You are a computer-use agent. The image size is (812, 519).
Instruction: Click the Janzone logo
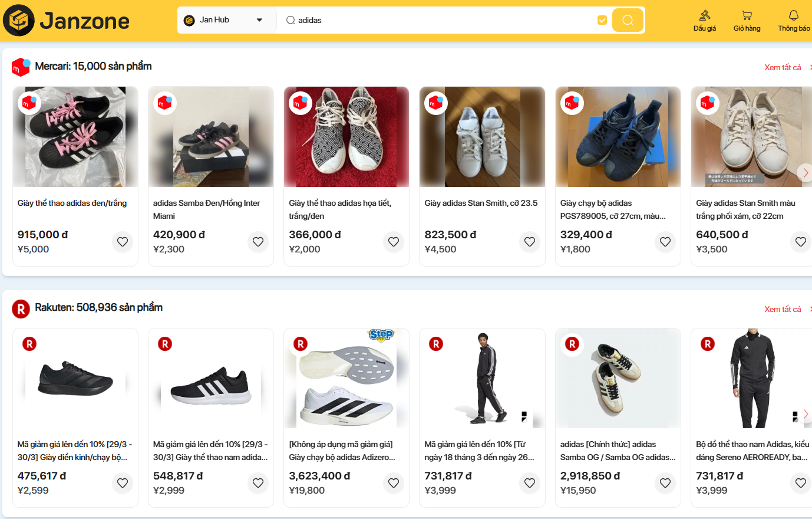pyautogui.click(x=67, y=21)
